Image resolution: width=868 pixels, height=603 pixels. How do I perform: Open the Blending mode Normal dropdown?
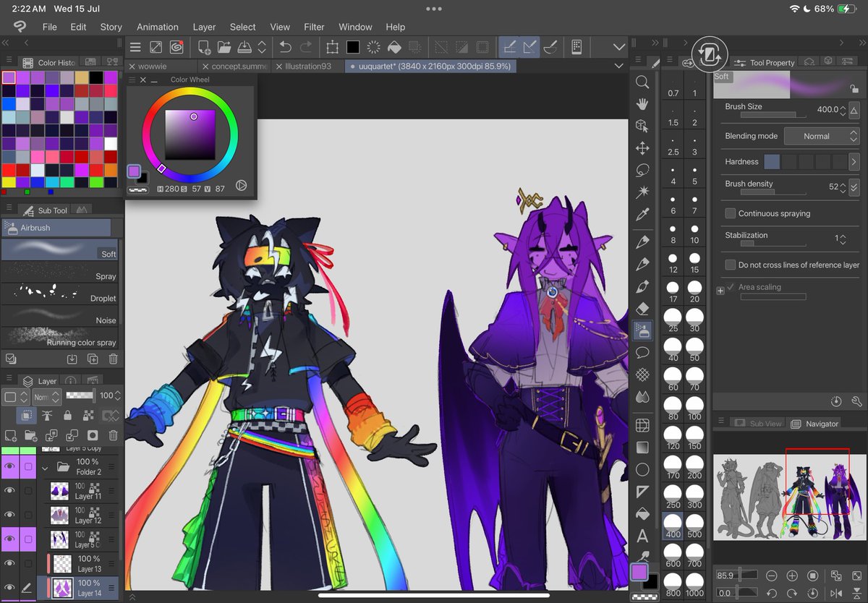tap(821, 136)
